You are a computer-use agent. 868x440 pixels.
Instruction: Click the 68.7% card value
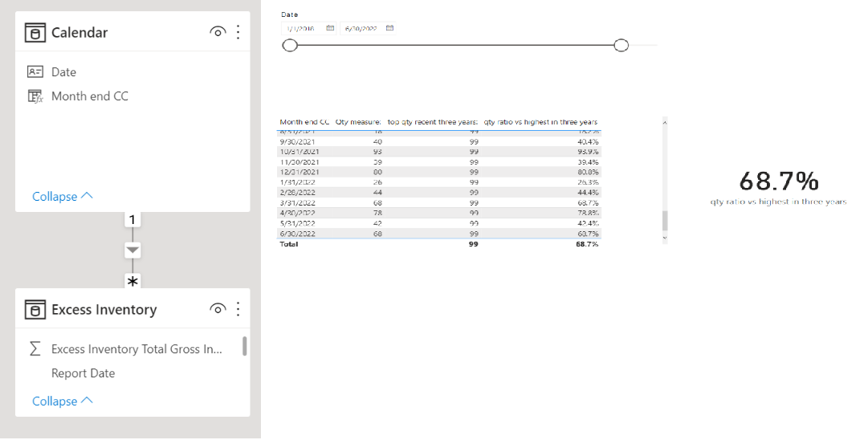778,181
